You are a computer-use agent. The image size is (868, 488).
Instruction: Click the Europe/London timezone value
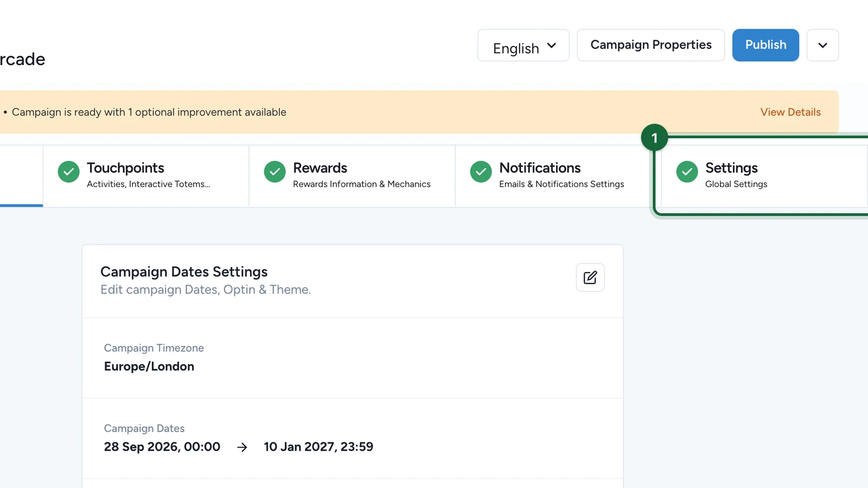(x=149, y=367)
